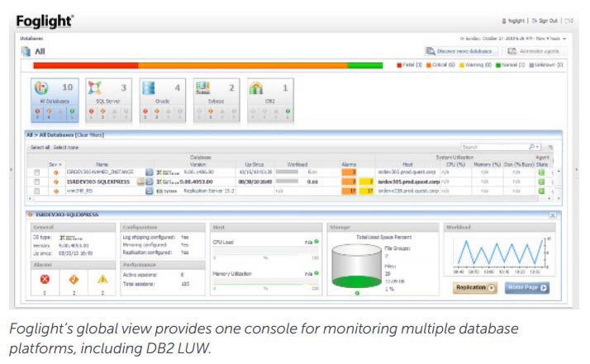Screen dimensions: 590x364
Task: Click the fatal alarm icon in Alarms panel
Action: pos(45,279)
